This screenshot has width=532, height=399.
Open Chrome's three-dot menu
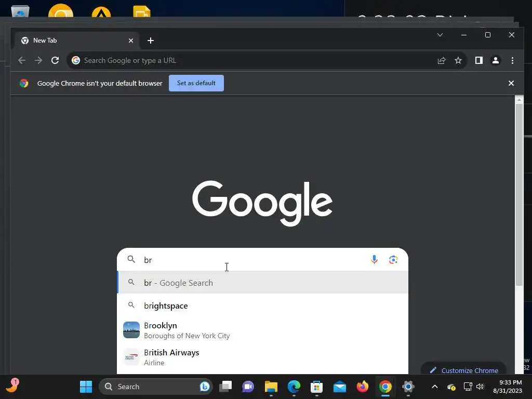pyautogui.click(x=512, y=60)
